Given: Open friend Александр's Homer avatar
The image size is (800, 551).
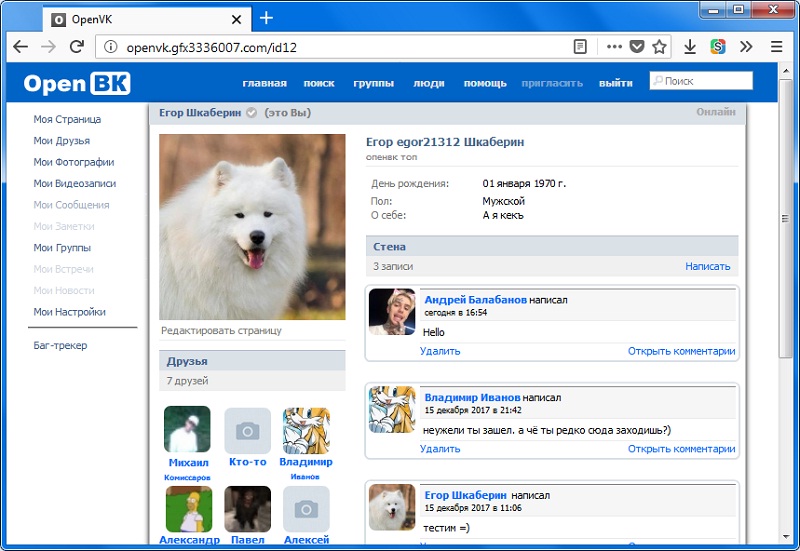Looking at the screenshot, I should (x=189, y=509).
